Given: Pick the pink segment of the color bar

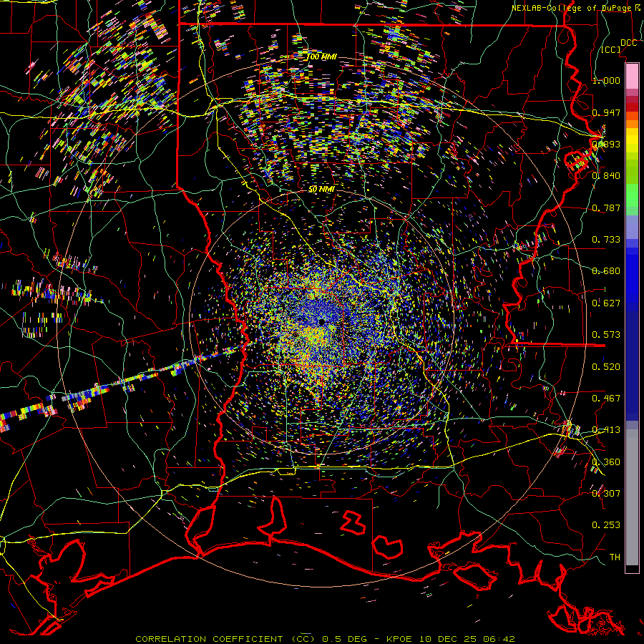Looking at the screenshot, I should (632, 76).
